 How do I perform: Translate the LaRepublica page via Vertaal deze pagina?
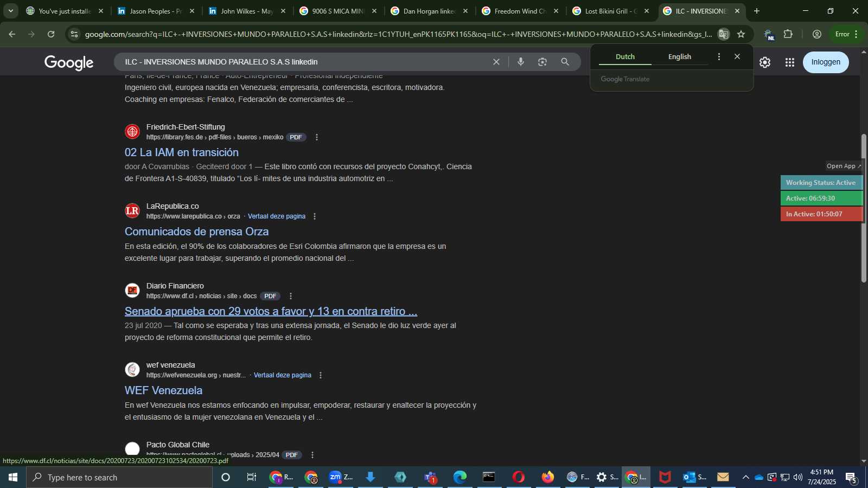click(277, 216)
